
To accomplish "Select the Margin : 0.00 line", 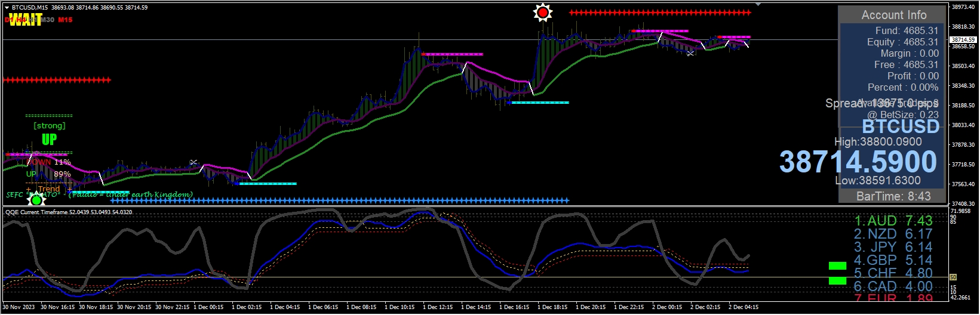I will pyautogui.click(x=910, y=53).
